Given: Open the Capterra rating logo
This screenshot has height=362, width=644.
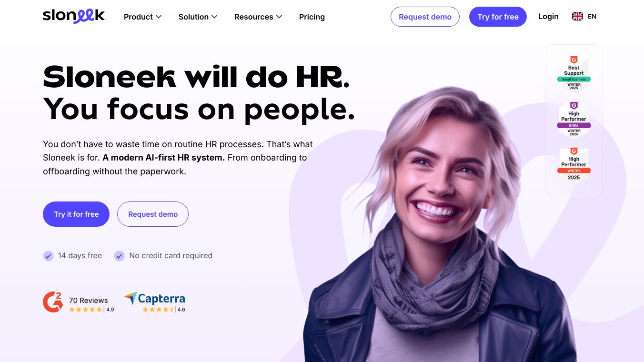Looking at the screenshot, I should 154,298.
